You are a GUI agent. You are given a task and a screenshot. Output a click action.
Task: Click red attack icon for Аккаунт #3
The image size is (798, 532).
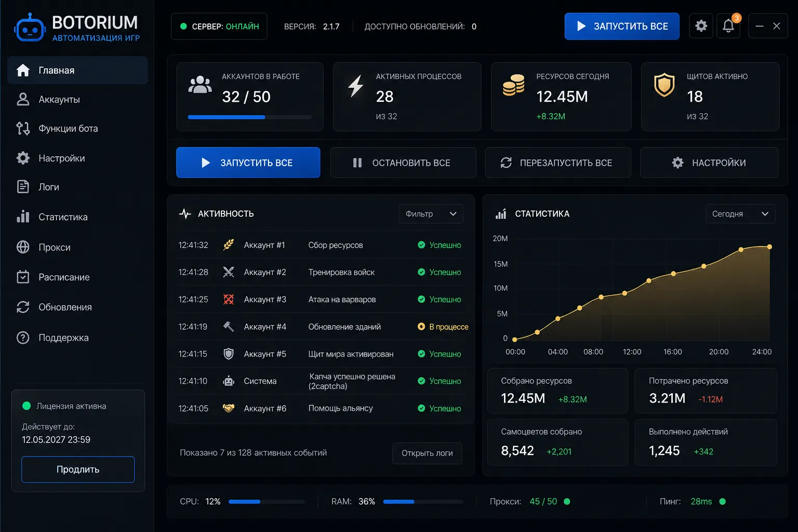point(228,299)
